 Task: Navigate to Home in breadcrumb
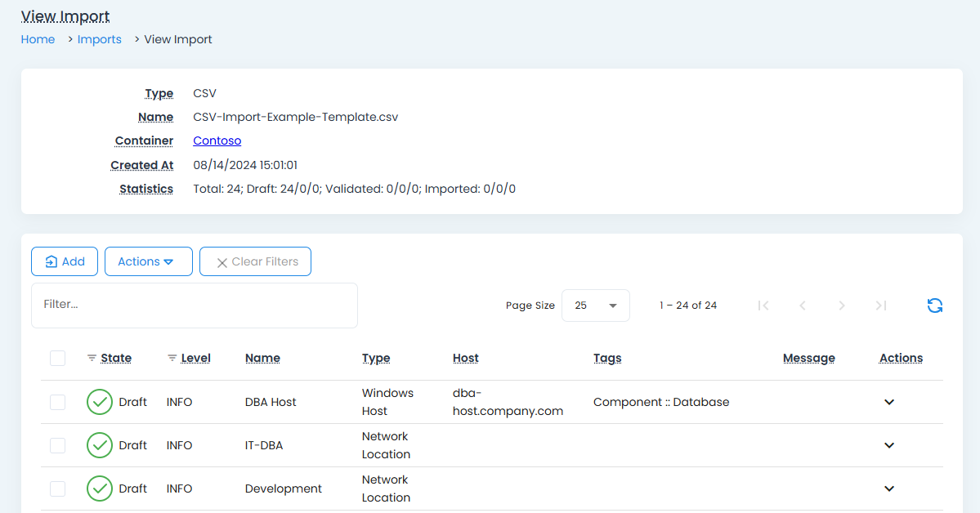coord(38,39)
